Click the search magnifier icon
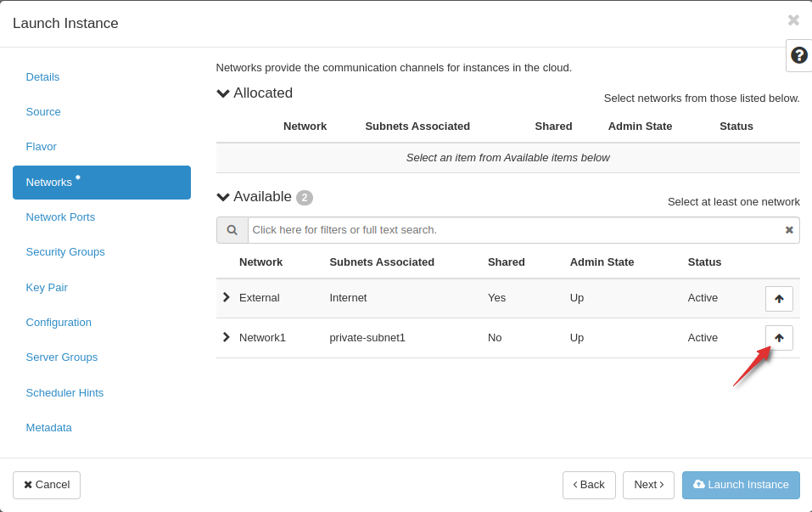 232,230
